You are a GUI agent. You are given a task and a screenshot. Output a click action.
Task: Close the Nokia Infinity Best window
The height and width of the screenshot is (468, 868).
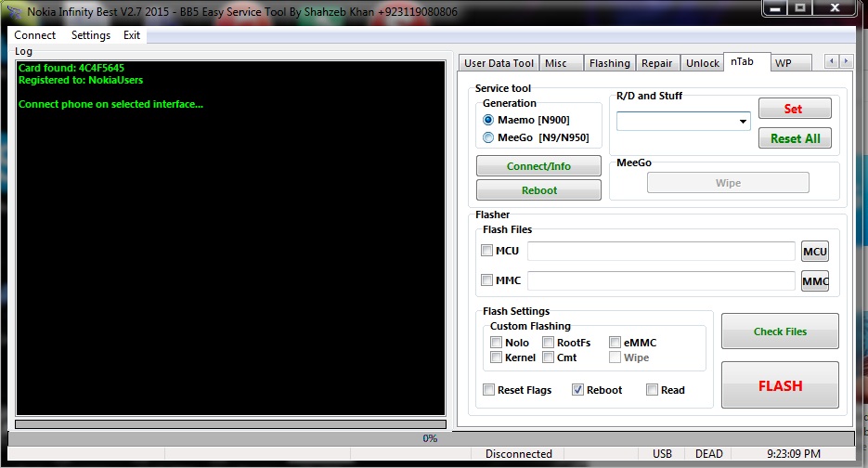836,8
